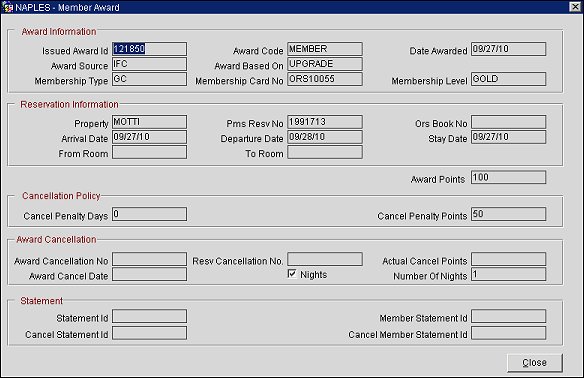Select the Pms Resv No field

pos(325,122)
